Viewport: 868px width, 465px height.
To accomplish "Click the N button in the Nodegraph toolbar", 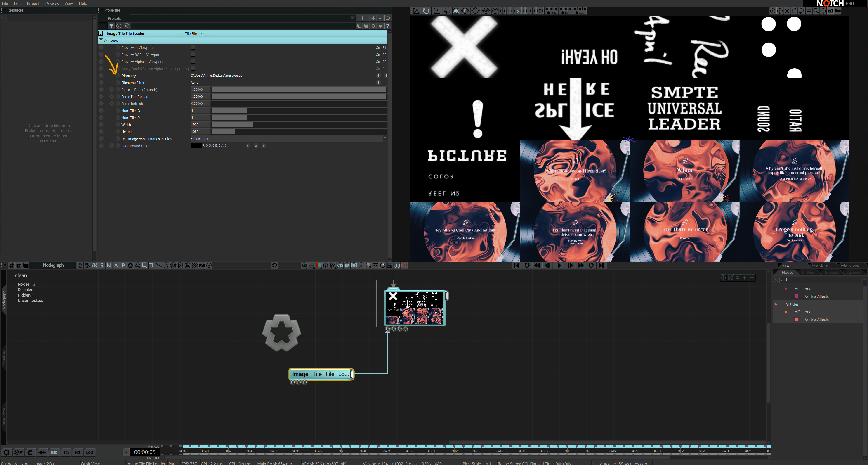I will click(x=109, y=265).
